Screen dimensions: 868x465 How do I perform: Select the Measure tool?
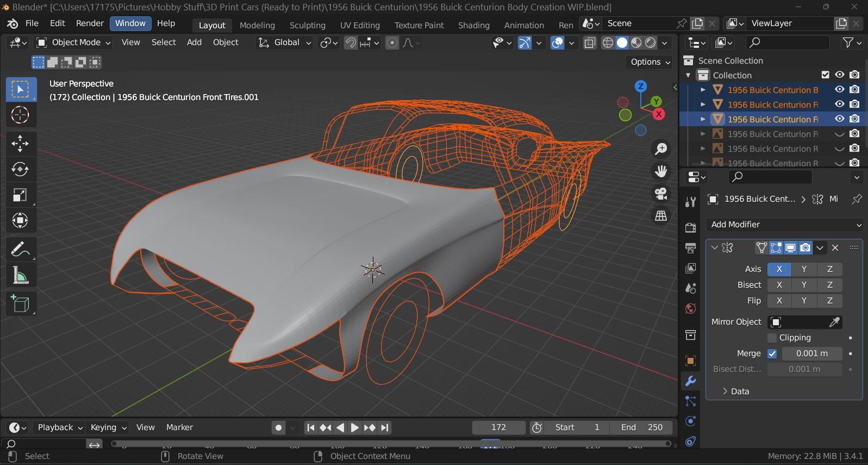(x=20, y=276)
